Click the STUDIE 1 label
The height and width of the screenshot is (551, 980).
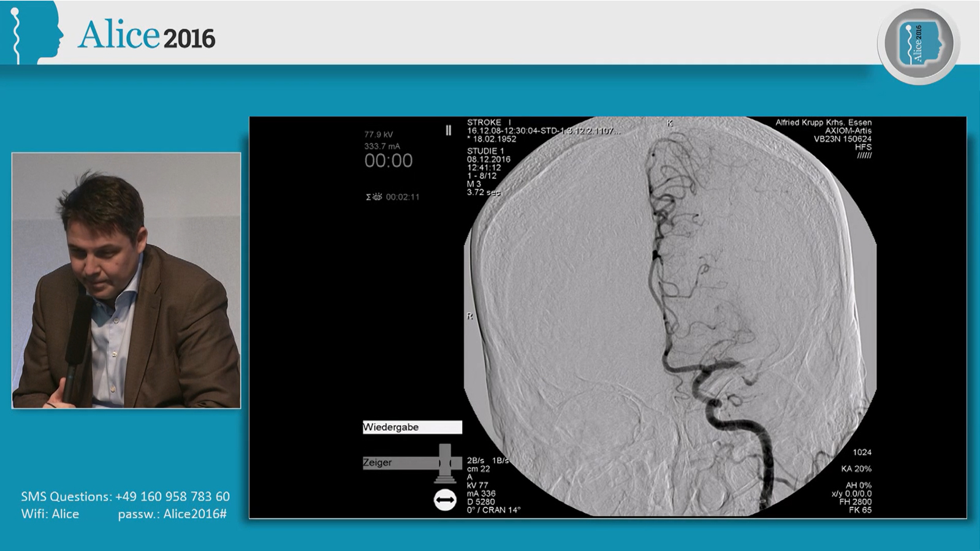click(485, 151)
